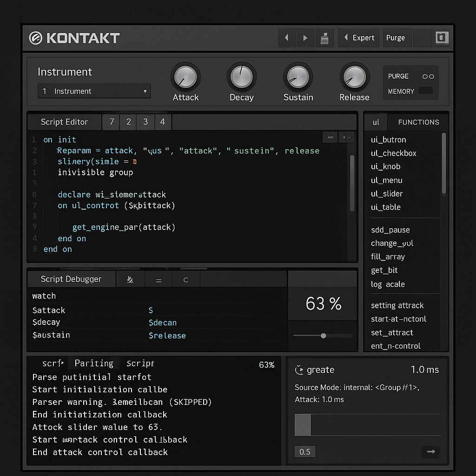Click the previous arrow in the top toolbar
Screen dimensions: 476x476
287,38
